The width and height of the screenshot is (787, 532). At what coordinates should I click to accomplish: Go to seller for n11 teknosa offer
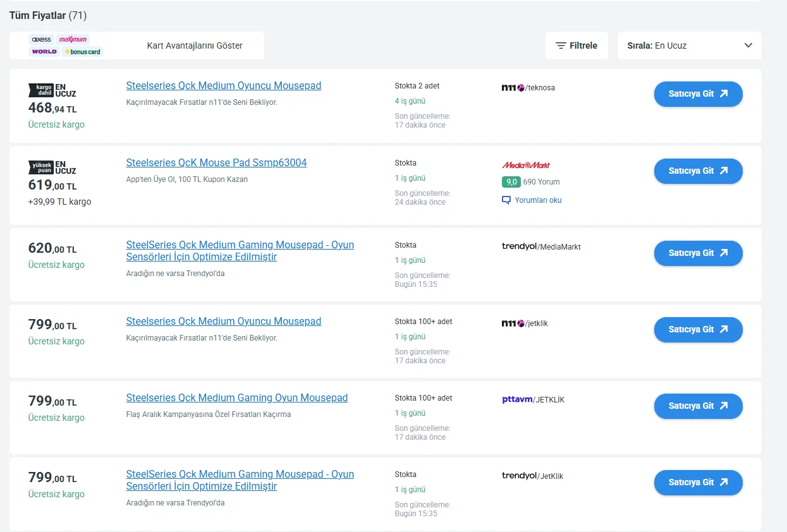coord(698,94)
